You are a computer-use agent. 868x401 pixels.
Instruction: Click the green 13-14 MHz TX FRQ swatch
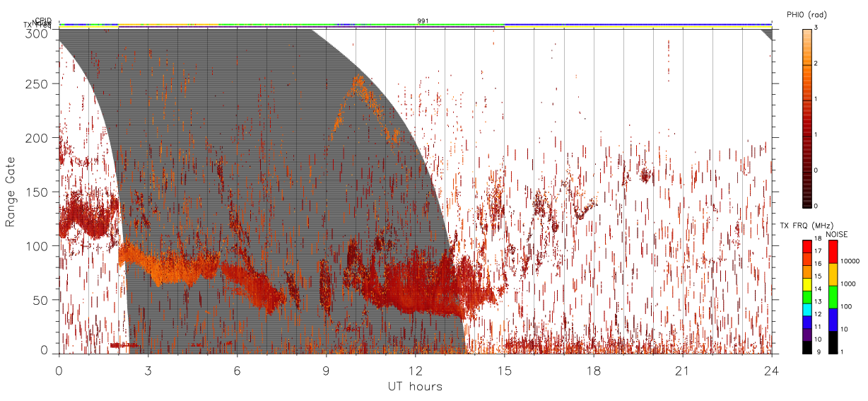tap(807, 296)
